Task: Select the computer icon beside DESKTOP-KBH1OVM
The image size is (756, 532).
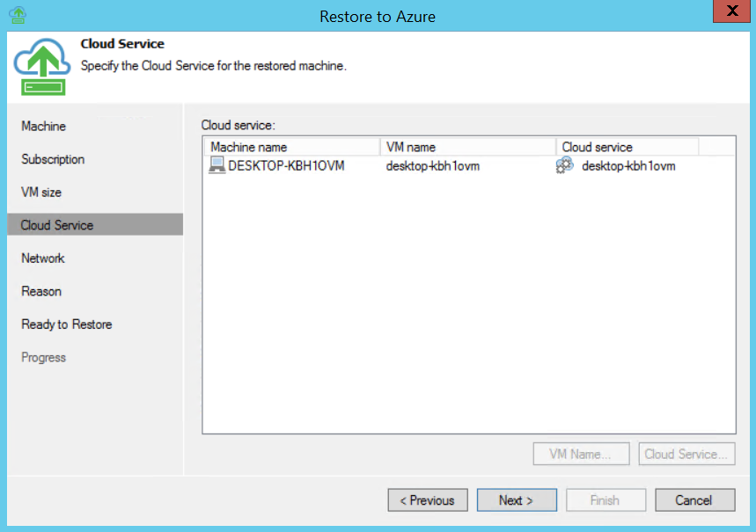Action: click(x=217, y=165)
